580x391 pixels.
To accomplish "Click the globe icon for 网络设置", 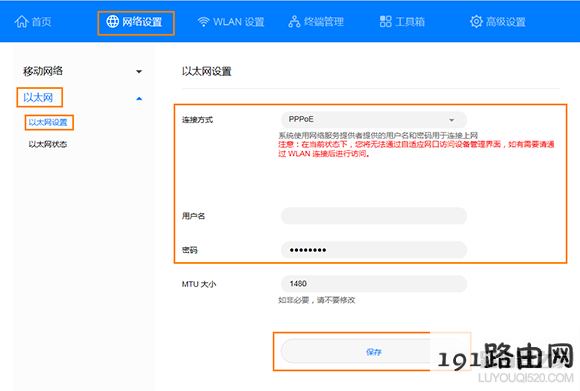I will click(112, 21).
